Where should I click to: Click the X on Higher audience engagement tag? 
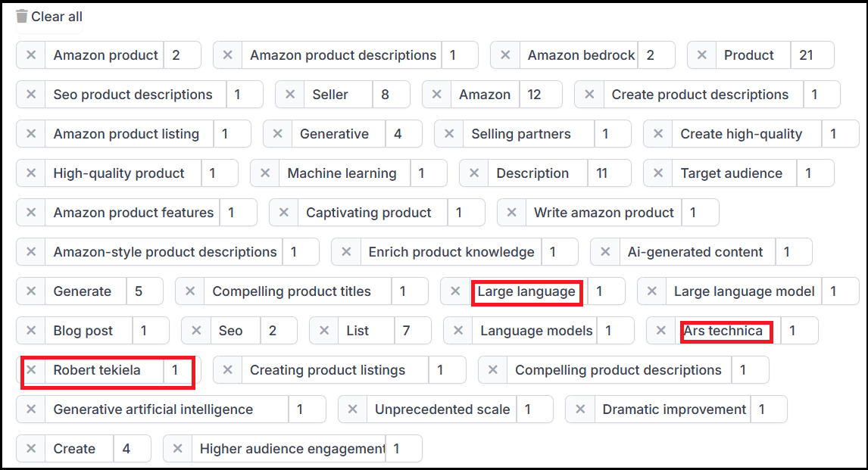178,448
